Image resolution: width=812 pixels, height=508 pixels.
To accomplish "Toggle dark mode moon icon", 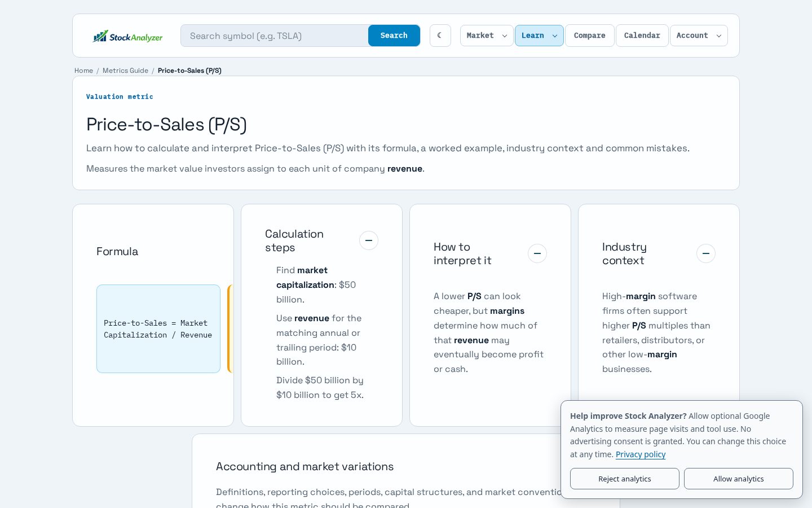I will click(440, 36).
